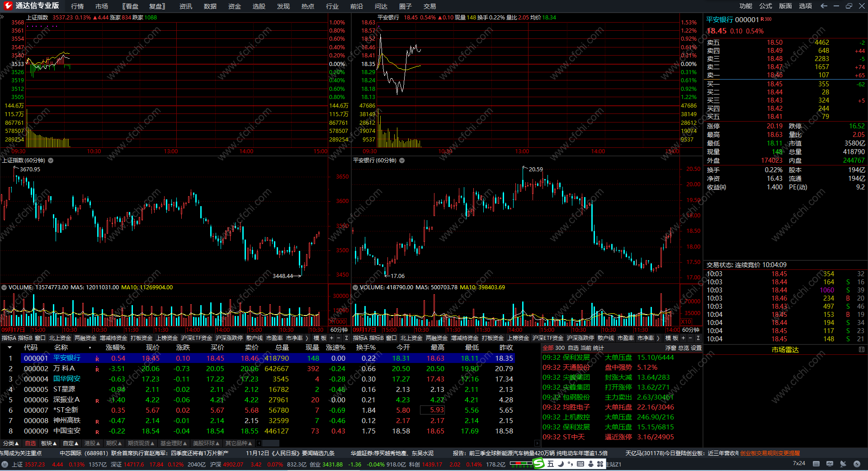
Task: Expand the 港股 category menu
Action: [x=93, y=443]
